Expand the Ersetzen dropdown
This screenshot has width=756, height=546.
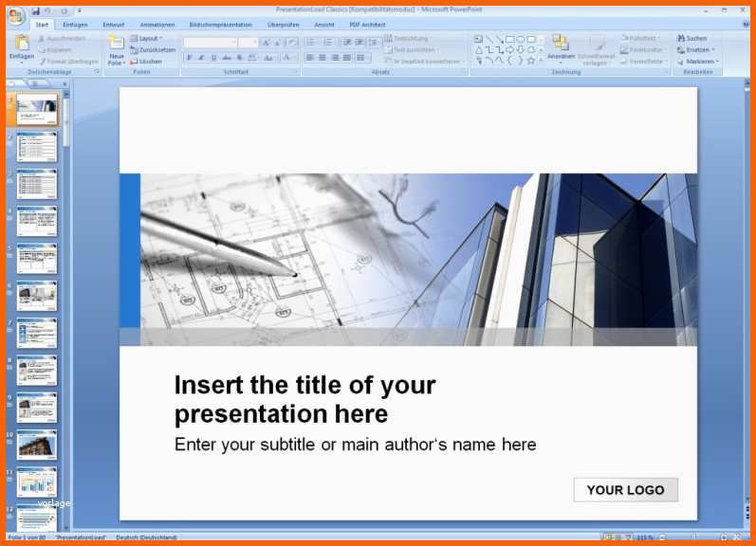pos(698,50)
